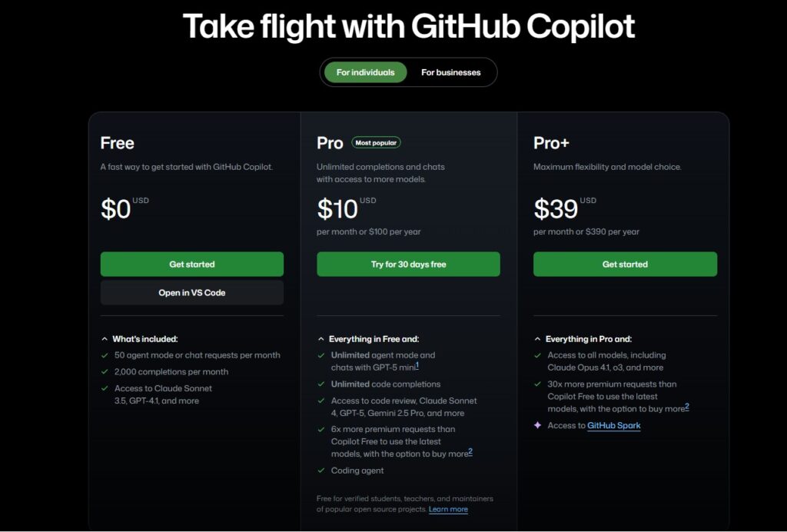The image size is (787, 532).
Task: Click the checkmark beside Unlimited code completions
Action: 320,384
